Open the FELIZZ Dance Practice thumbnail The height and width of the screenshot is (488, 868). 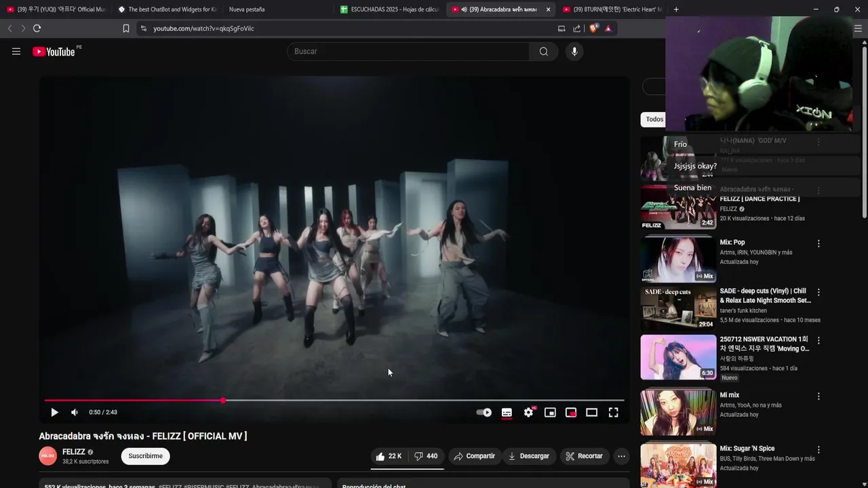click(678, 207)
